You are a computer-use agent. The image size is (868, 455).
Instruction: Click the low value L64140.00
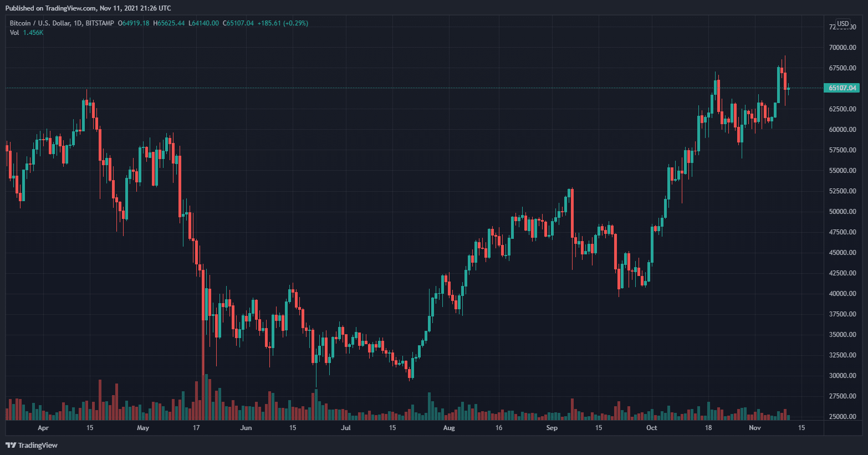[x=204, y=23]
